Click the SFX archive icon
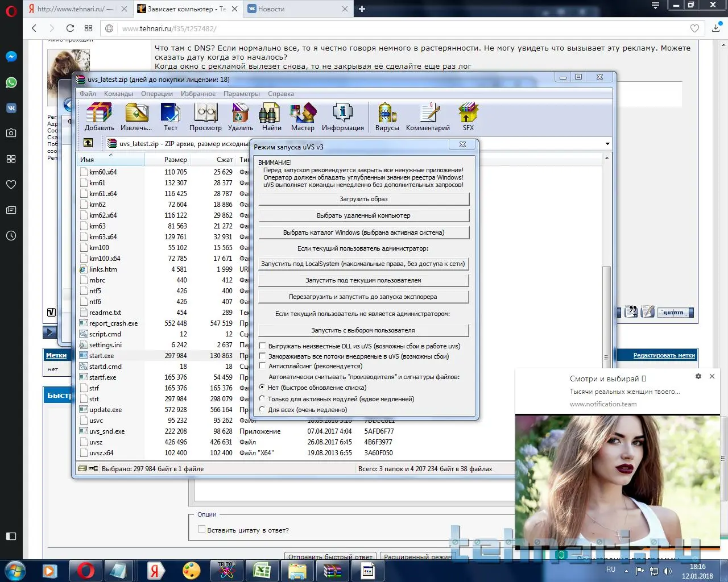Image resolution: width=728 pixels, height=582 pixels. [468, 117]
